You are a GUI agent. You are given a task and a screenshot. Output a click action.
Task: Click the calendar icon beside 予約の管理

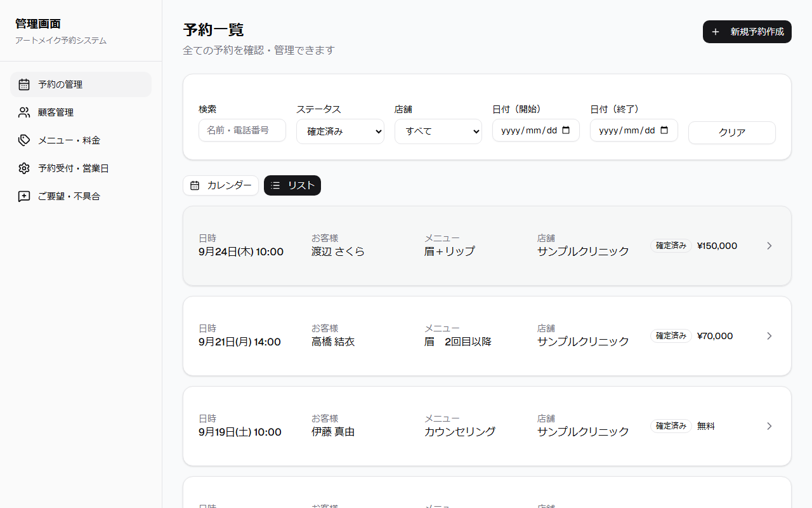[x=24, y=84]
